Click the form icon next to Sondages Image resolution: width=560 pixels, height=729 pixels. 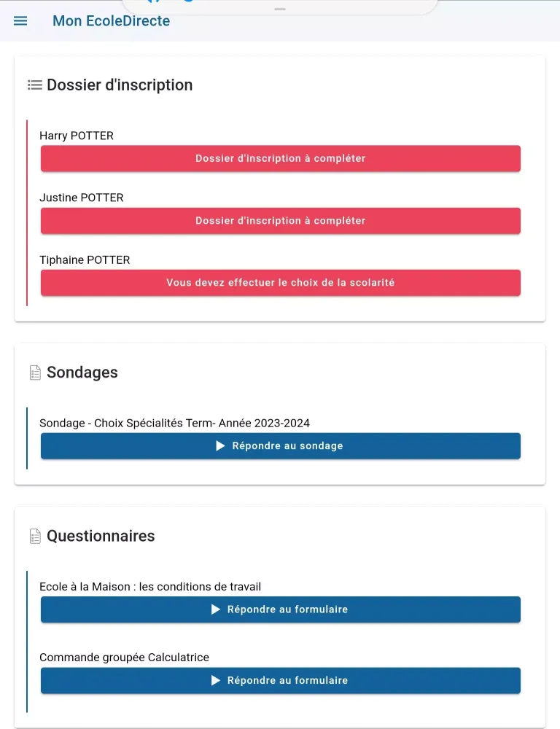pyautogui.click(x=35, y=373)
